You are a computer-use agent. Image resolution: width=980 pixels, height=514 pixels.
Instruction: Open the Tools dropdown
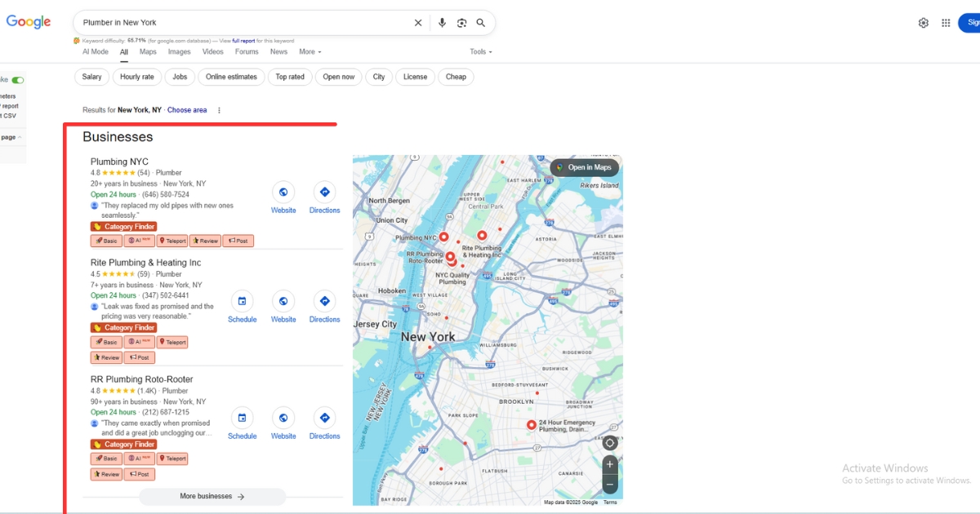click(481, 51)
